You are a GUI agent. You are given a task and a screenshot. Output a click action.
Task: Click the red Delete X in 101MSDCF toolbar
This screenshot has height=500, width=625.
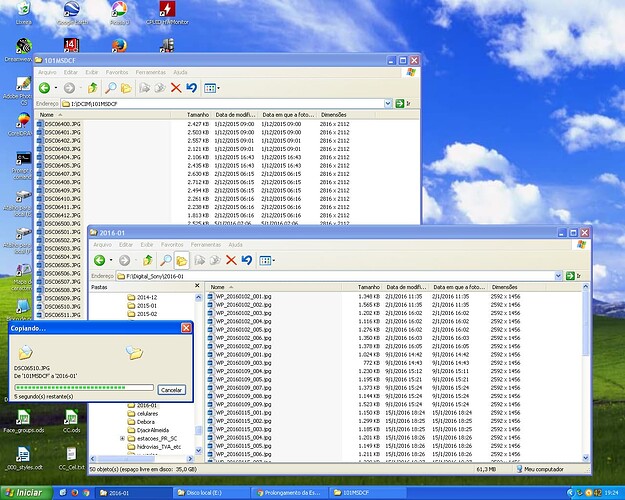click(x=176, y=88)
